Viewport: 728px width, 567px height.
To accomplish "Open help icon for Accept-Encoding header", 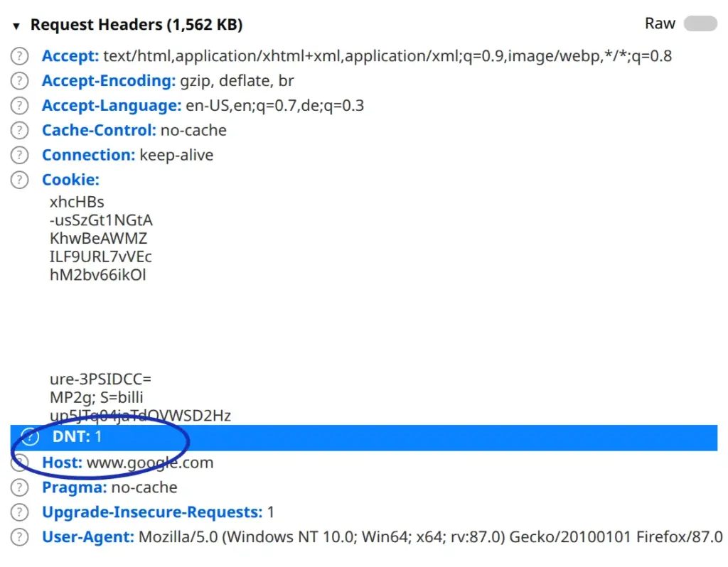I will (19, 81).
